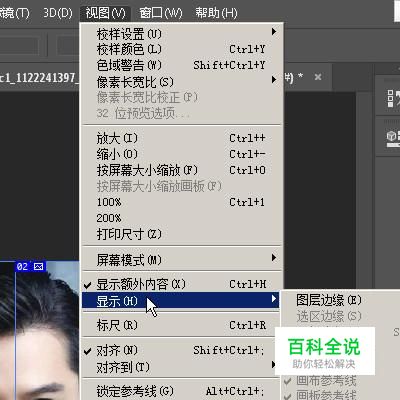This screenshot has width=400, height=400.
Task: Open the 窗口(W) menu
Action: [161, 13]
